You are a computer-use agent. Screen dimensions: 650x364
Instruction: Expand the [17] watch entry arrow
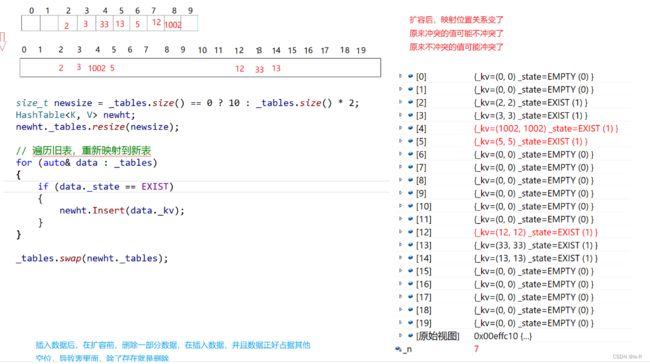click(x=400, y=297)
